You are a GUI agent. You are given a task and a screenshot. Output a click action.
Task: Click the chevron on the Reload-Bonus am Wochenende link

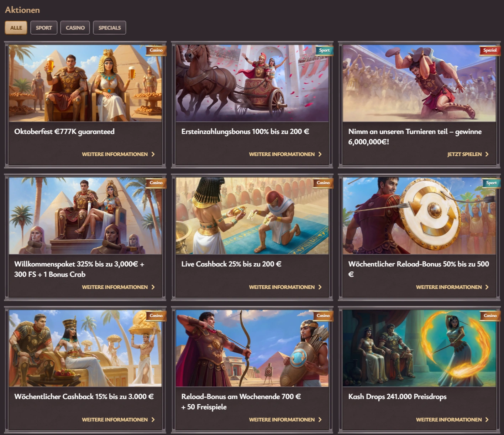tap(320, 420)
